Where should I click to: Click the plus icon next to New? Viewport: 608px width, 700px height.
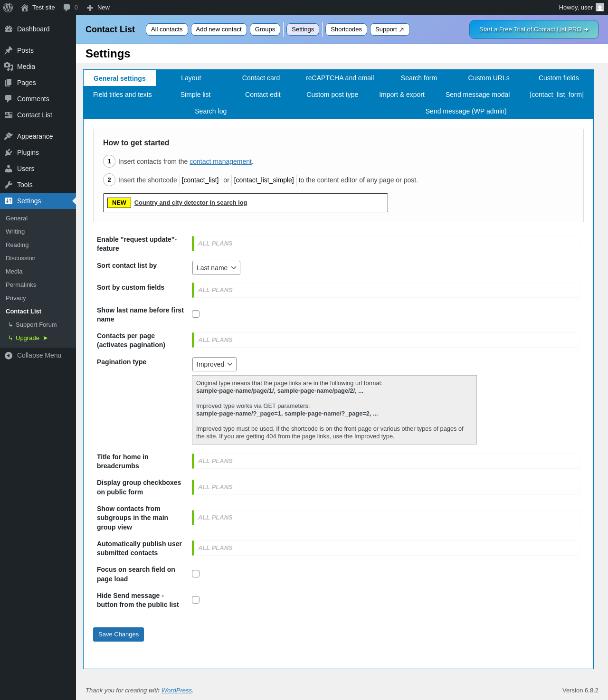point(90,8)
